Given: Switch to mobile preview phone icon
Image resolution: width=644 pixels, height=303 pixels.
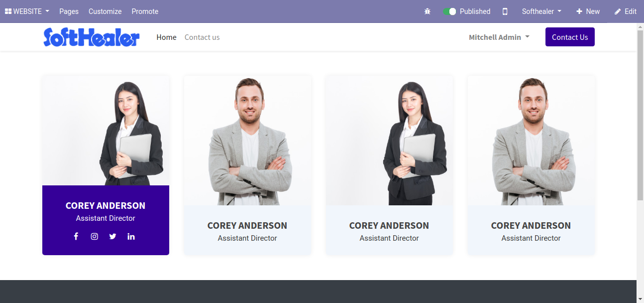Looking at the screenshot, I should point(505,11).
